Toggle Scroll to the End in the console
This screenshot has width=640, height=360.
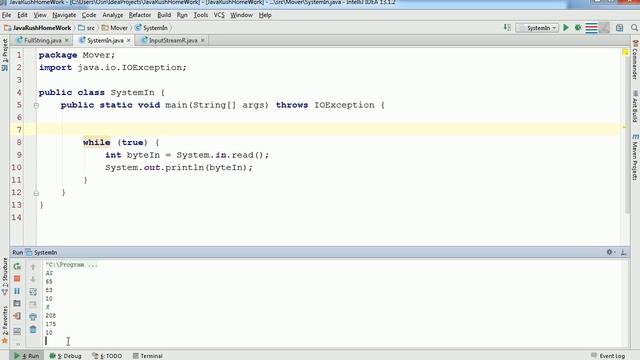point(33,304)
